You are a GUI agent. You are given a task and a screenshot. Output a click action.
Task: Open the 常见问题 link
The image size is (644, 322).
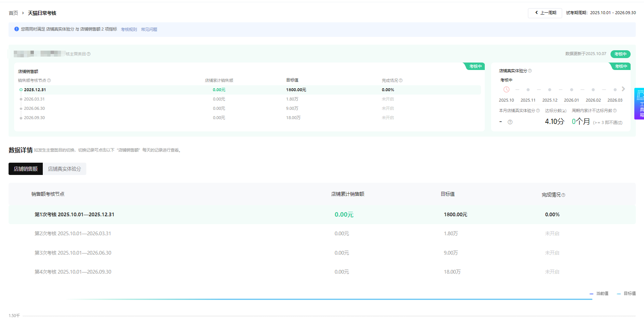coord(149,29)
